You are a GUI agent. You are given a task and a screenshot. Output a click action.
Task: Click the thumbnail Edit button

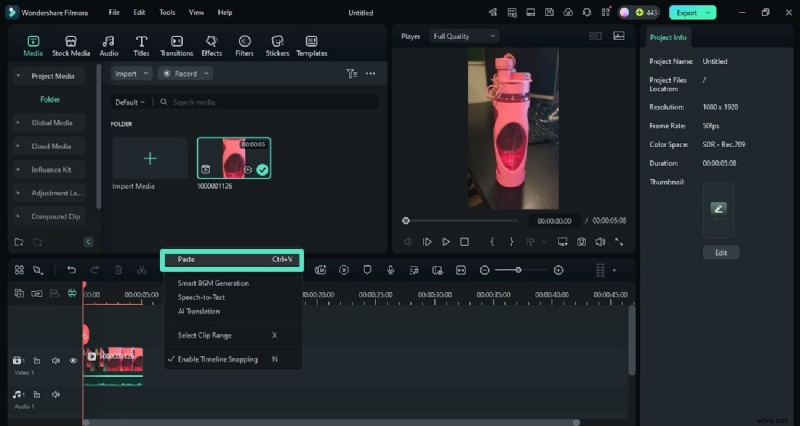(720, 253)
